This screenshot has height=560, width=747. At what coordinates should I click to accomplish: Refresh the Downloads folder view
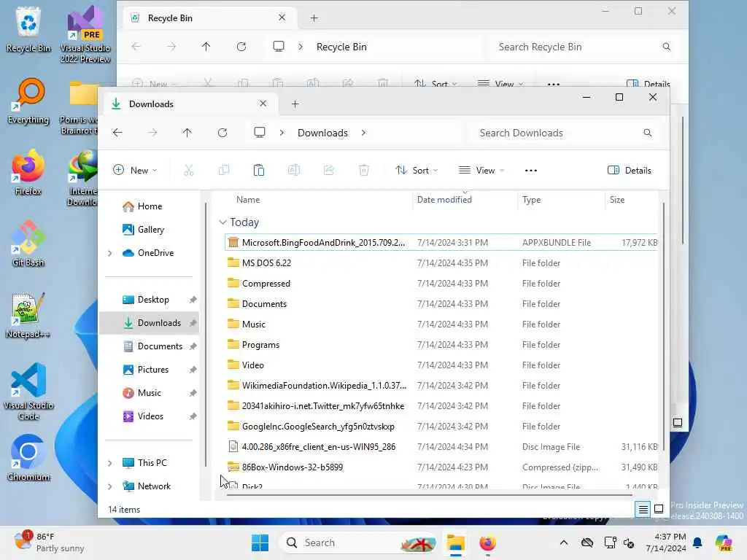222,133
